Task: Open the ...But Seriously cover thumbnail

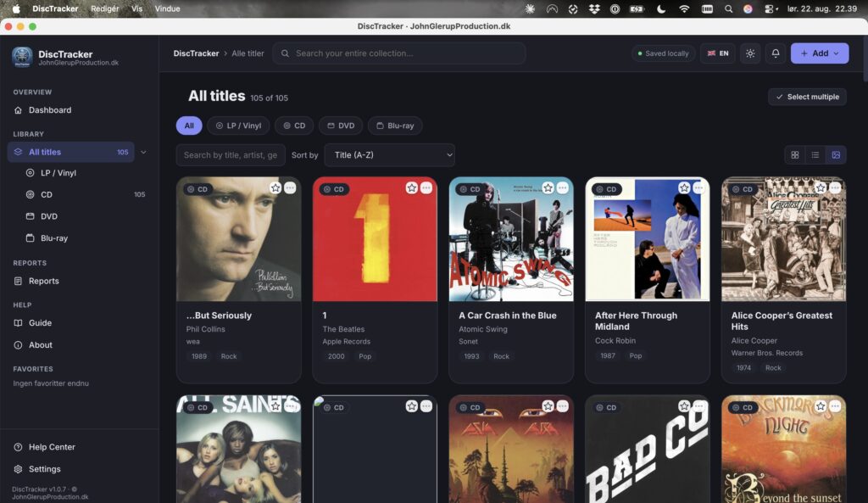Action: pos(238,239)
